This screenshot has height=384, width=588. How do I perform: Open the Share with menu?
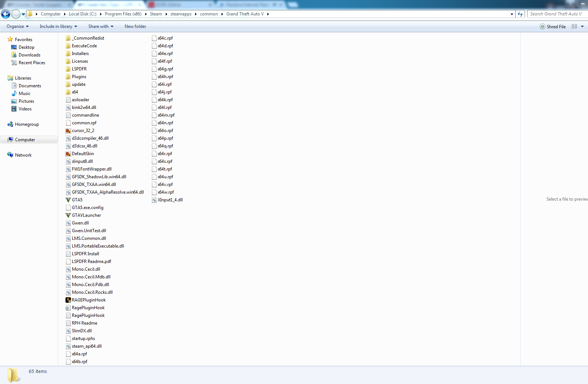point(101,26)
